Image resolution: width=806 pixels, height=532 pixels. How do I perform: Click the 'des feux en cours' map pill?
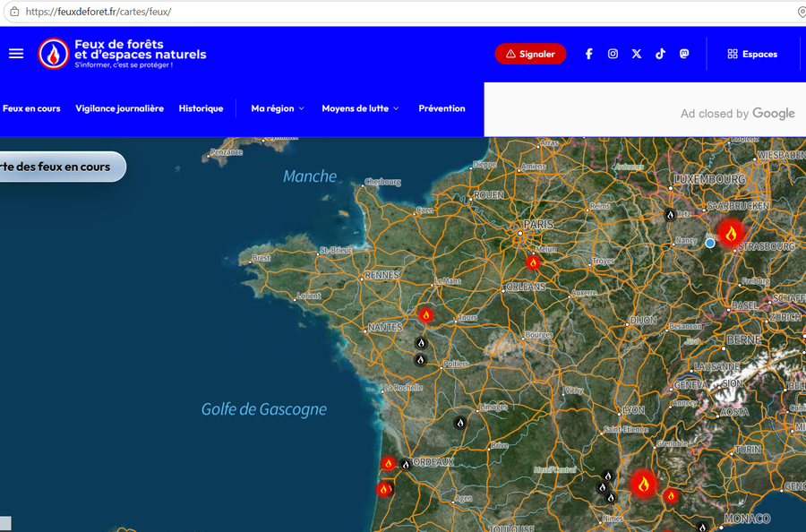click(62, 167)
